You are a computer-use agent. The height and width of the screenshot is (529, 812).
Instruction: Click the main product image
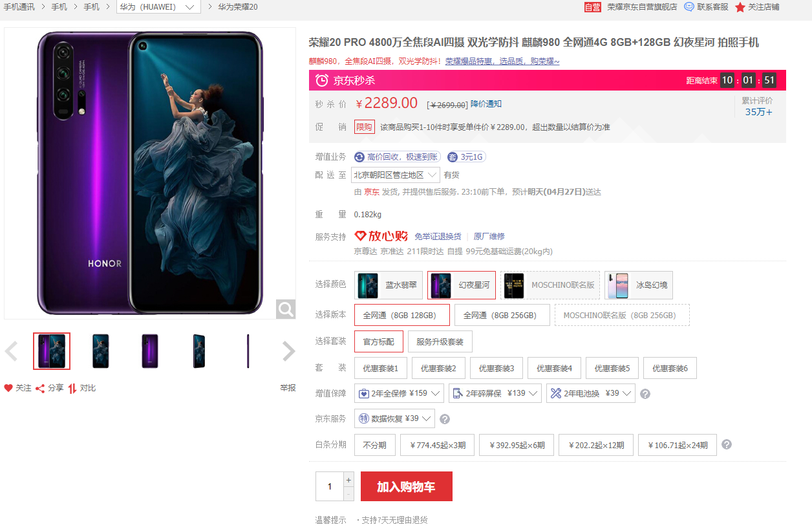[x=150, y=173]
